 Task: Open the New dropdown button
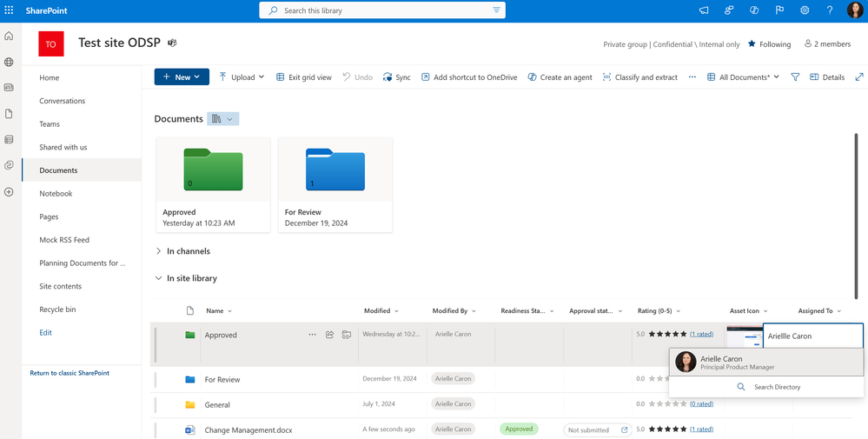(182, 77)
